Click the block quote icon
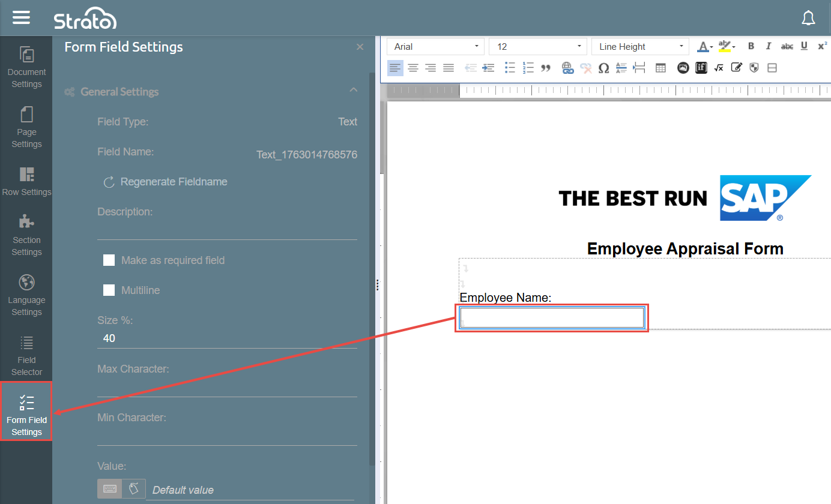 coord(546,68)
